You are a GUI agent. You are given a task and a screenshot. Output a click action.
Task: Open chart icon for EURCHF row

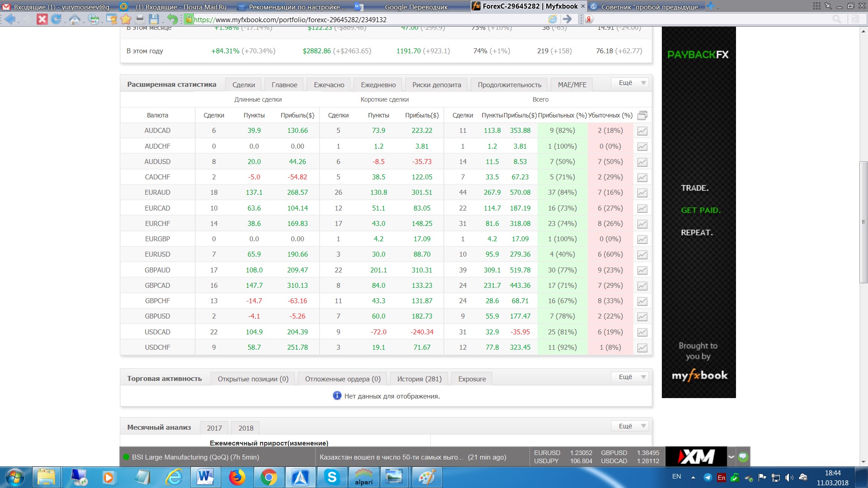click(x=642, y=224)
